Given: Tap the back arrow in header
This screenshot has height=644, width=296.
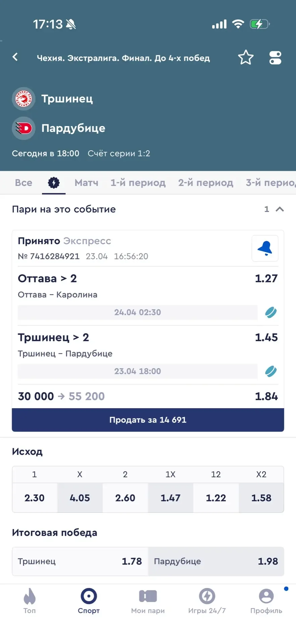Looking at the screenshot, I should [x=15, y=57].
